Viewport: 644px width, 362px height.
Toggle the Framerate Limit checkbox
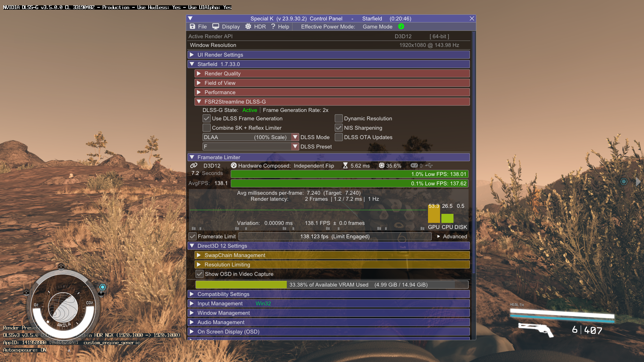193,237
